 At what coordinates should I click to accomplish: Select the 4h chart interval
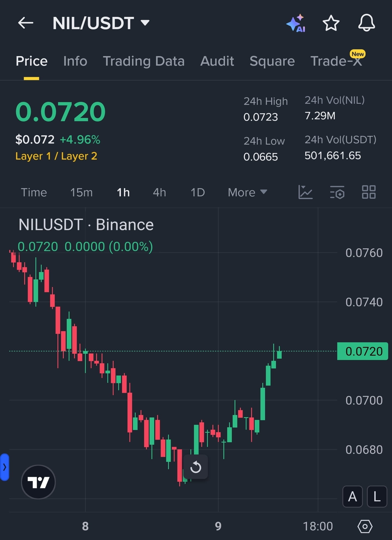tap(159, 193)
